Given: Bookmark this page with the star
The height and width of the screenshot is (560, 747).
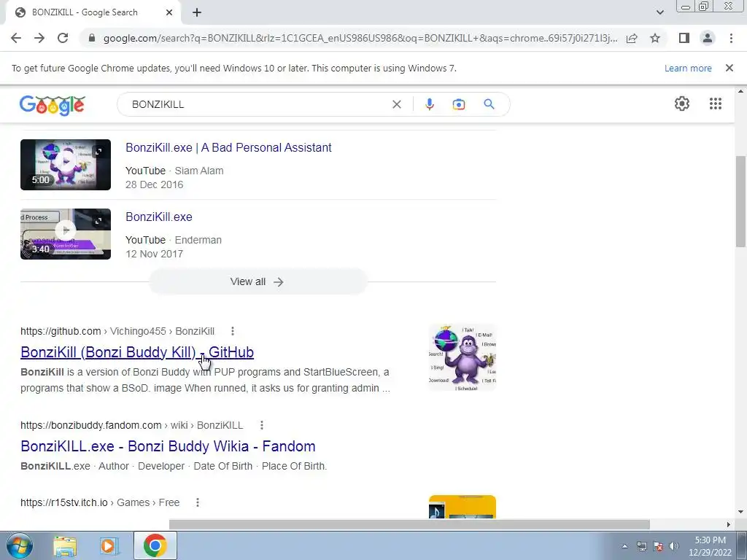Looking at the screenshot, I should click(655, 38).
